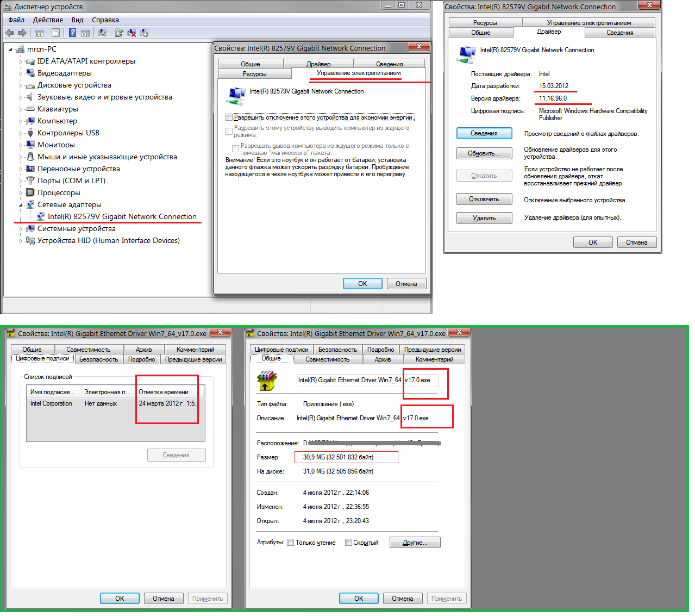
Task: Click the Back arrow in Device Manager toolbar
Action: (x=10, y=33)
